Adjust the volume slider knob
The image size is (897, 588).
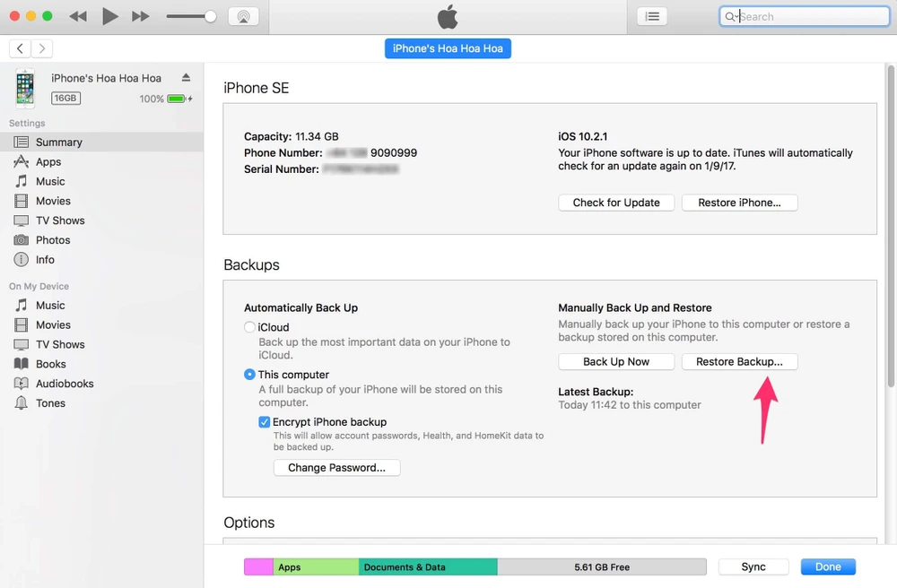210,16
